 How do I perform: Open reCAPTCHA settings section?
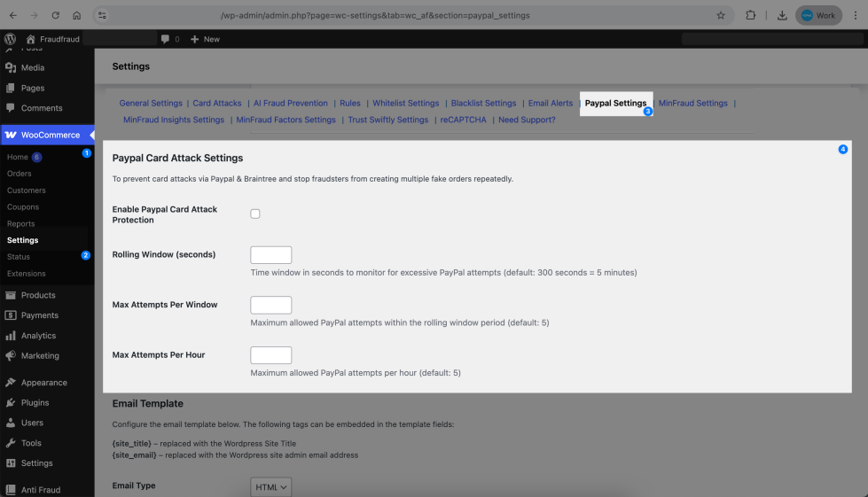464,120
